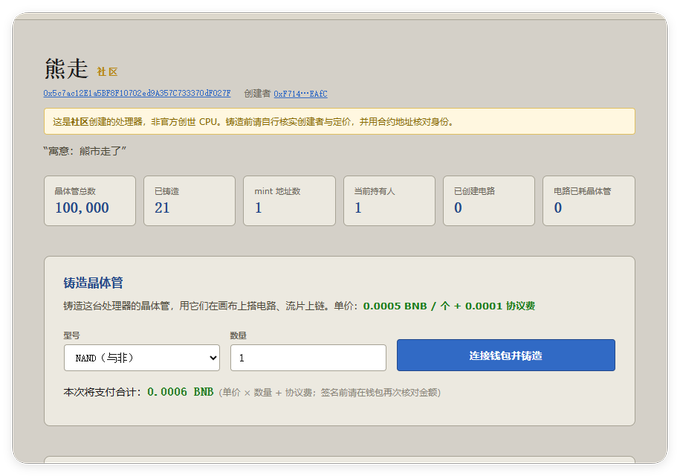The image size is (680, 476).
Task: Open creator address link 0xF714…EAfC
Action: 300,94
